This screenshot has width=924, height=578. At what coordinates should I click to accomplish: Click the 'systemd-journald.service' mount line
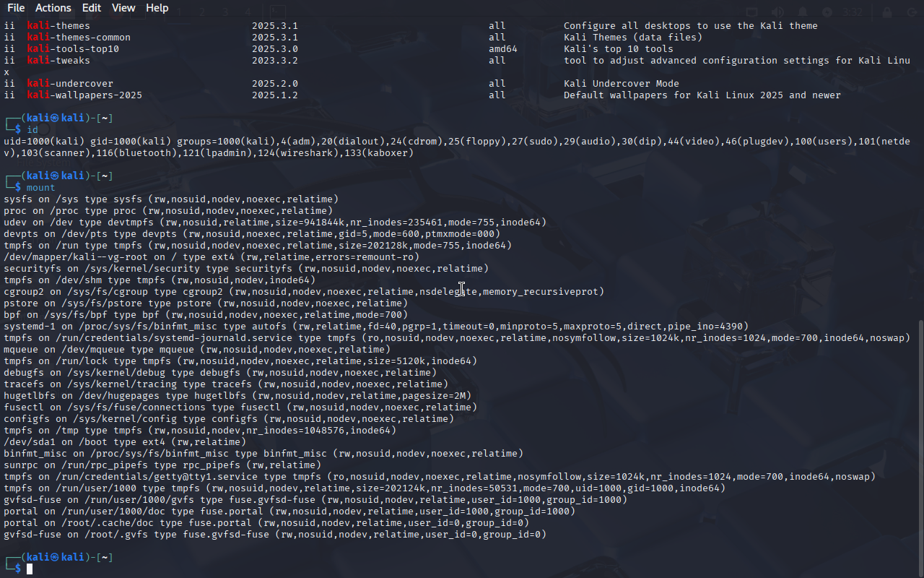pos(457,338)
